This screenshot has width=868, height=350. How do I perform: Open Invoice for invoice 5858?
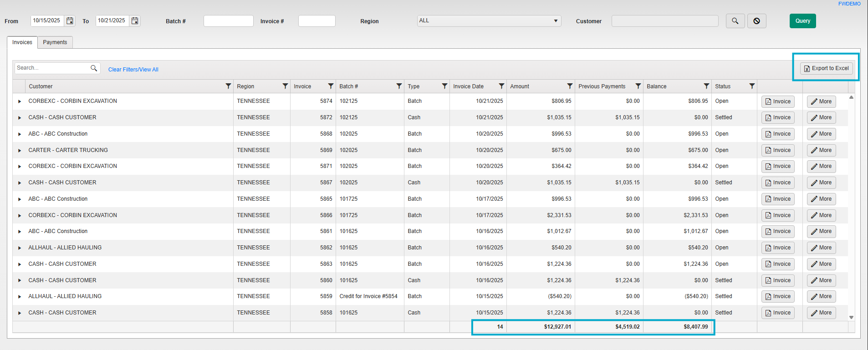(778, 313)
